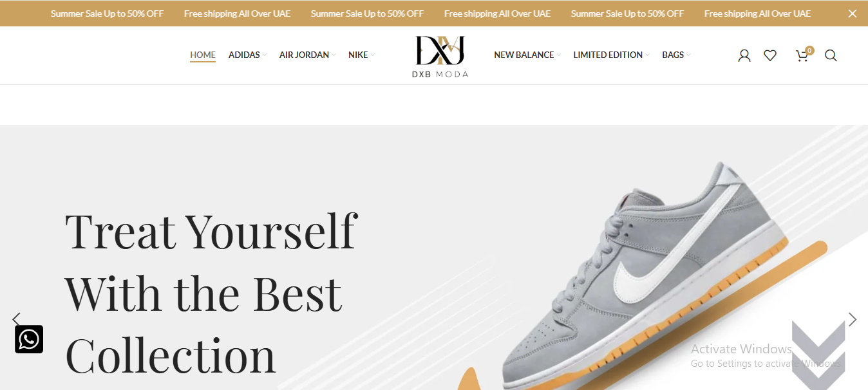Close the promotional banner bar

coord(852,14)
